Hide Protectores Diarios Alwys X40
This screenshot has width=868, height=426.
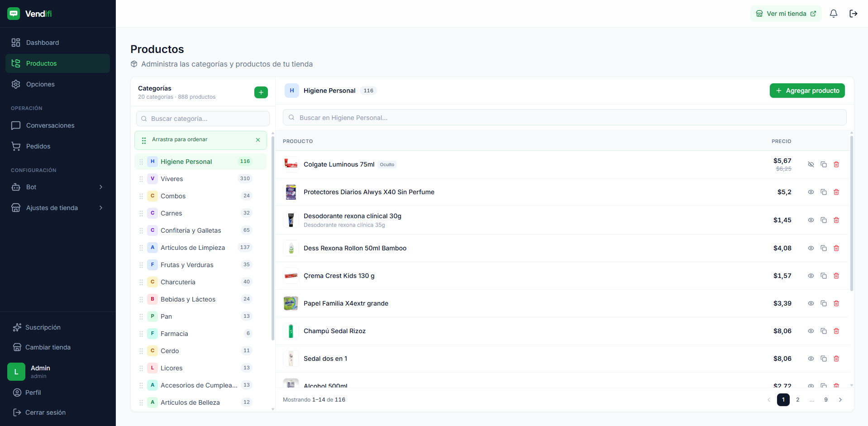point(811,192)
